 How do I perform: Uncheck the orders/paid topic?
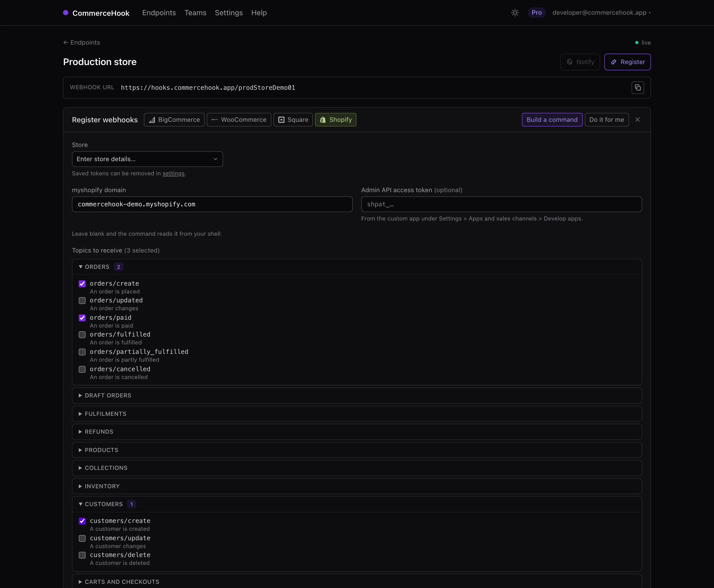tap(82, 318)
